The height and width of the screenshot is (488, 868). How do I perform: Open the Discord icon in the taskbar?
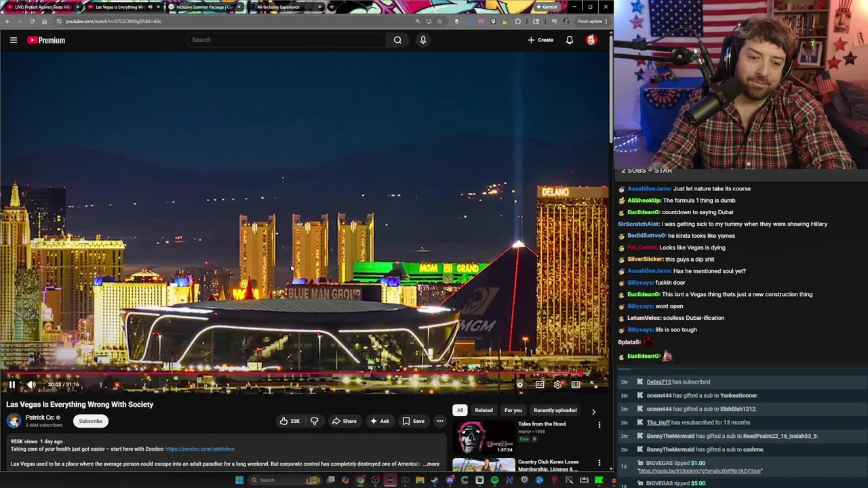[450, 480]
